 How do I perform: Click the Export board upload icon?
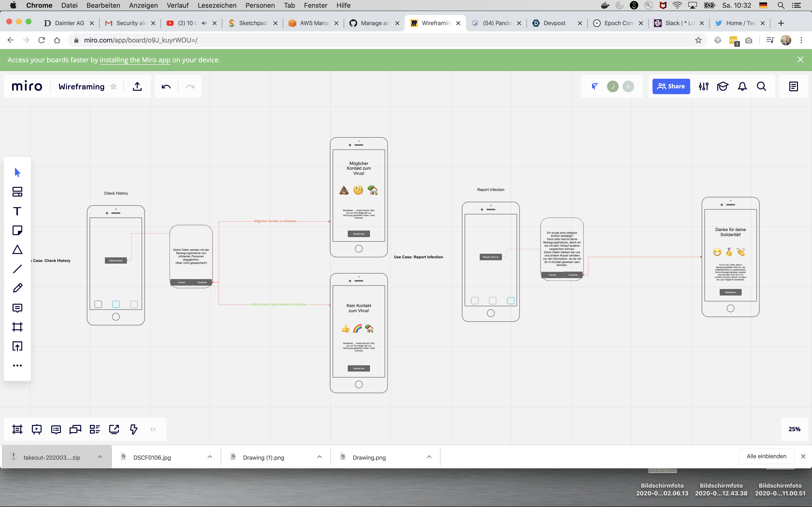(137, 86)
